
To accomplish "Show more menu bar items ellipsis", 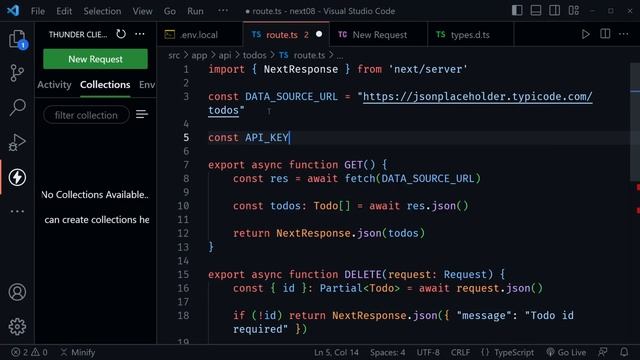I will tap(223, 11).
